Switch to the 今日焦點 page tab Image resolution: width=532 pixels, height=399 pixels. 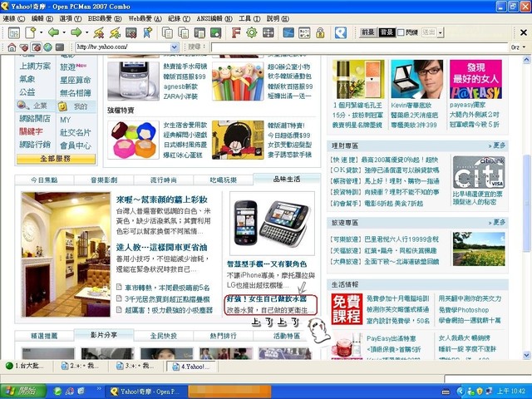point(44,180)
